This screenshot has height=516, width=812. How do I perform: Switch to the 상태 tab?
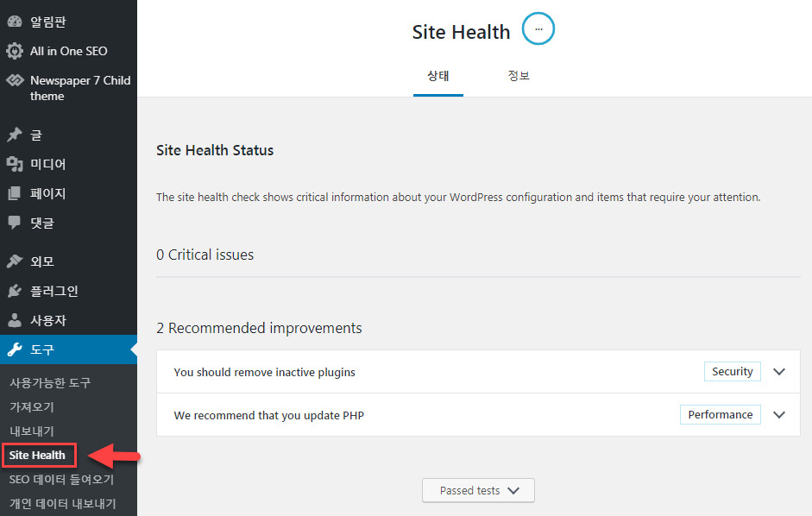click(438, 75)
